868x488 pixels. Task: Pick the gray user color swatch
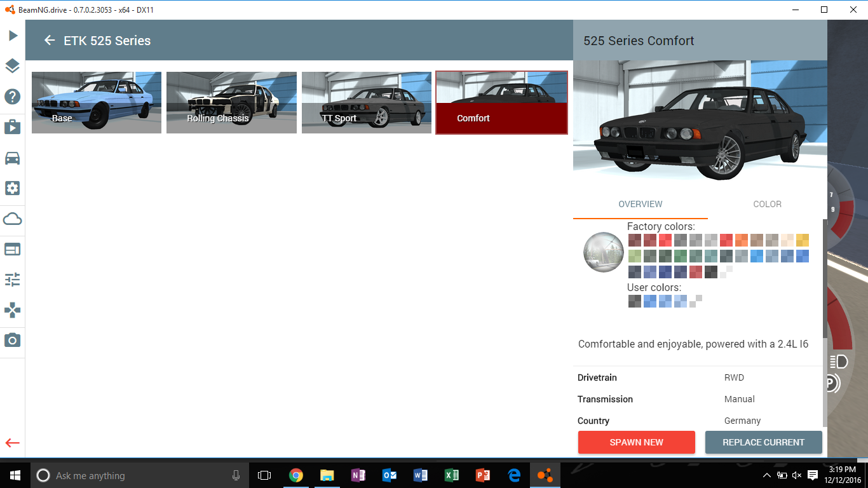(x=635, y=301)
